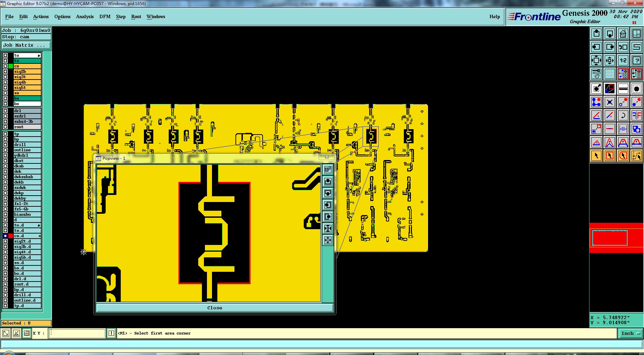This screenshot has height=355, width=644.
Task: Click the XY grid window icon
Action: pos(637,34)
